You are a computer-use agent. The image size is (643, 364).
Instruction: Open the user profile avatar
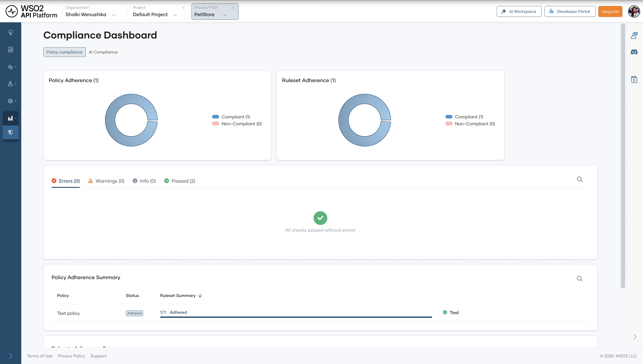click(x=634, y=12)
